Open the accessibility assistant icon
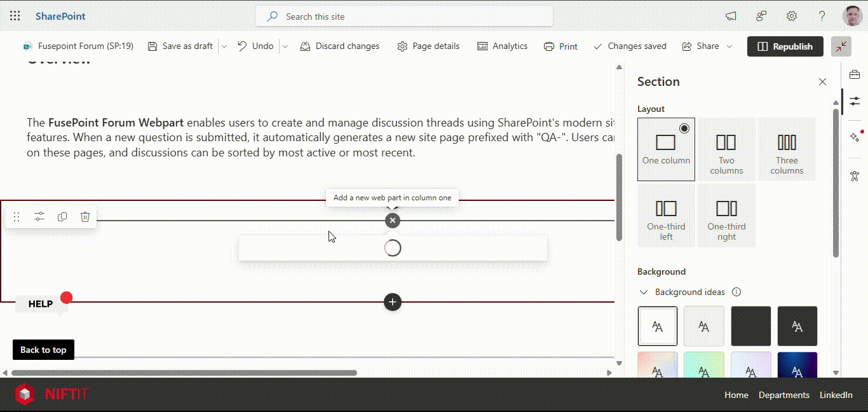 point(855,176)
